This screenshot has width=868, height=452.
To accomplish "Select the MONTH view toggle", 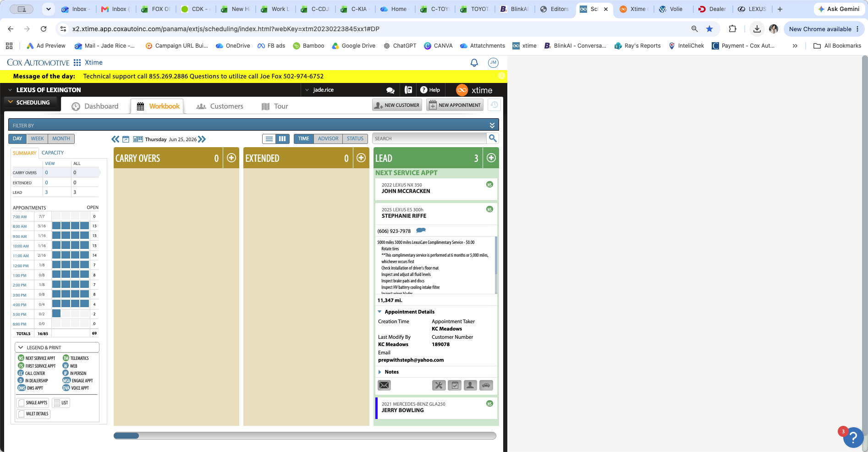I will [61, 138].
